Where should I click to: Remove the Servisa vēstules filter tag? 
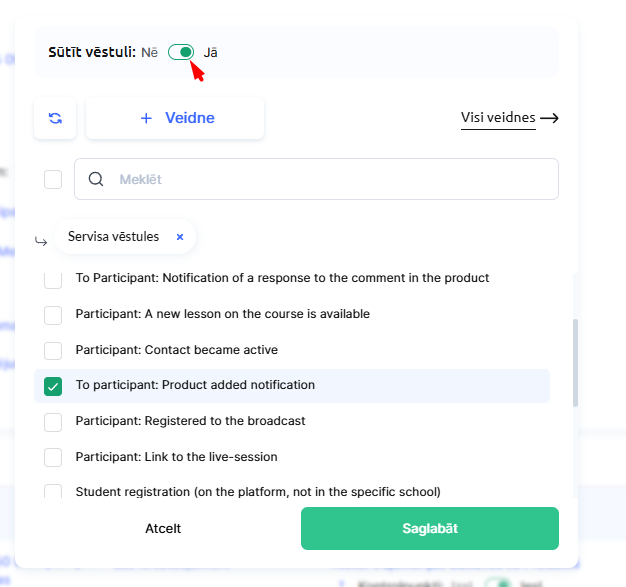(x=180, y=237)
